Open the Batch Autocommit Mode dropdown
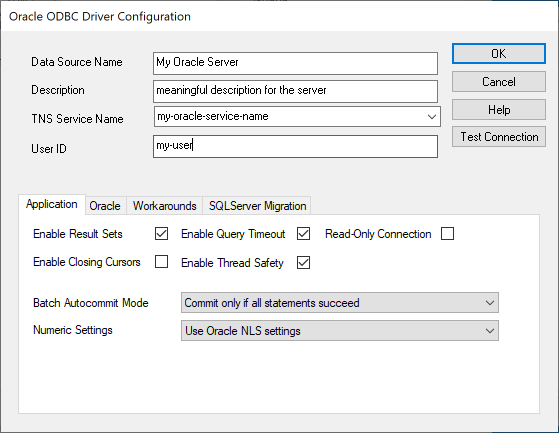The height and width of the screenshot is (433, 559). [340, 303]
